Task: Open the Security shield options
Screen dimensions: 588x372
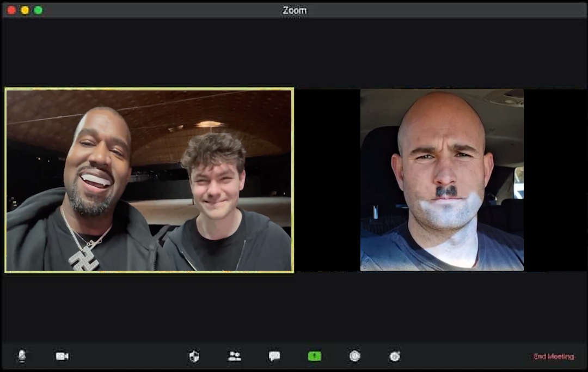Action: [194, 356]
